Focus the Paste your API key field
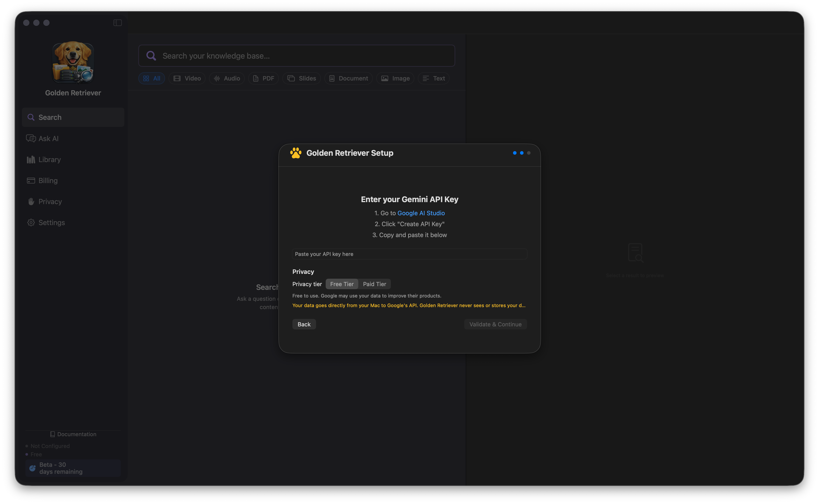819x504 pixels. 409,254
